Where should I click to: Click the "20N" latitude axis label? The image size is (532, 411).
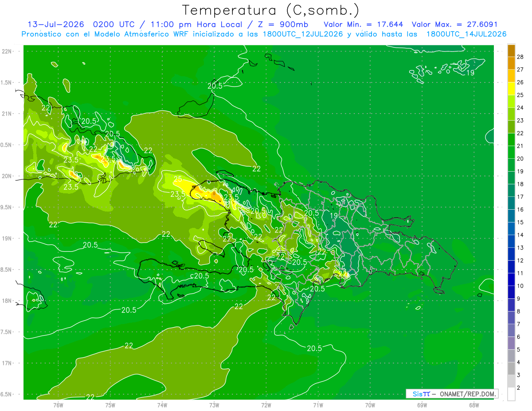tap(7, 176)
